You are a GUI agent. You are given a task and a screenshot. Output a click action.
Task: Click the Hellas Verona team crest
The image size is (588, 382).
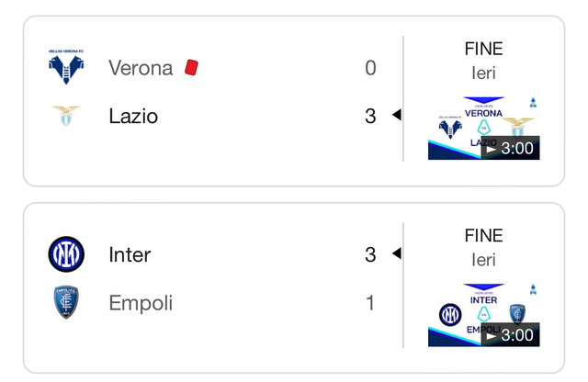coord(66,67)
